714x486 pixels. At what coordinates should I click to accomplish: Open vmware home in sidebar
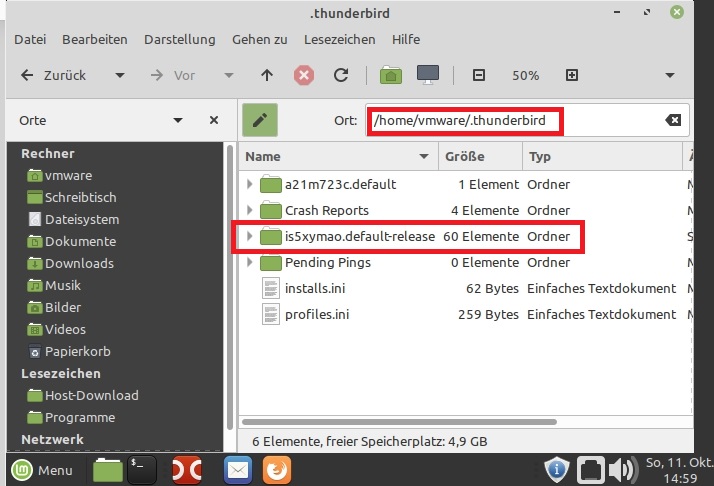pyautogui.click(x=68, y=175)
